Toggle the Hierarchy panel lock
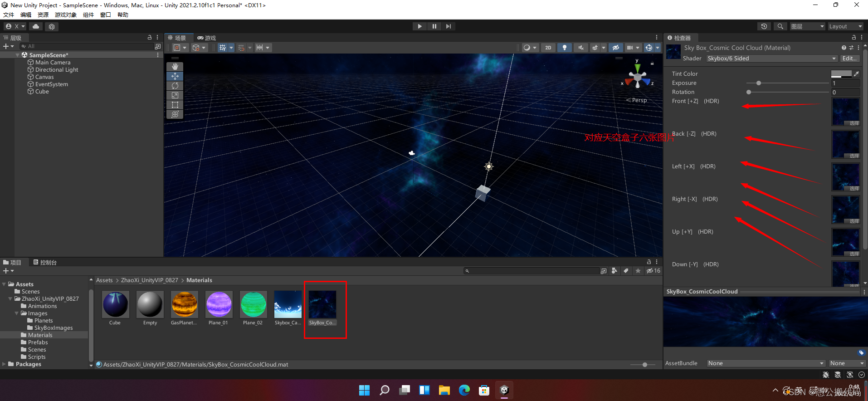868x401 pixels. click(x=150, y=38)
